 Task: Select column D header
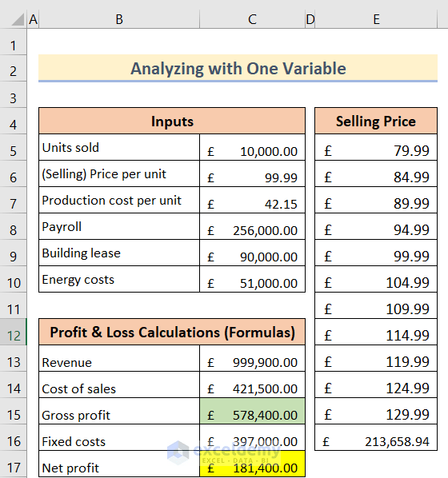coord(310,19)
